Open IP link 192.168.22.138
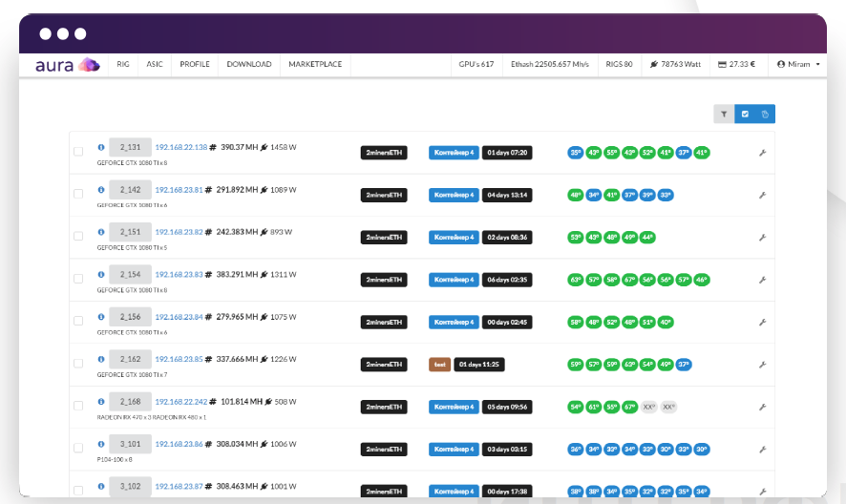 pos(181,147)
